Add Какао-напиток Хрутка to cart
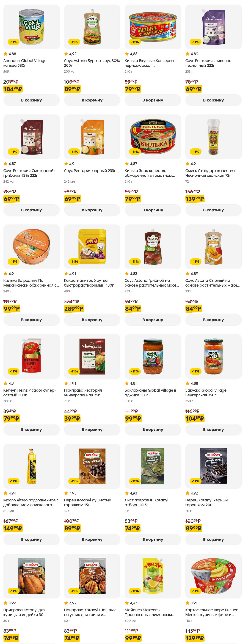248x644 pixels. (92, 320)
